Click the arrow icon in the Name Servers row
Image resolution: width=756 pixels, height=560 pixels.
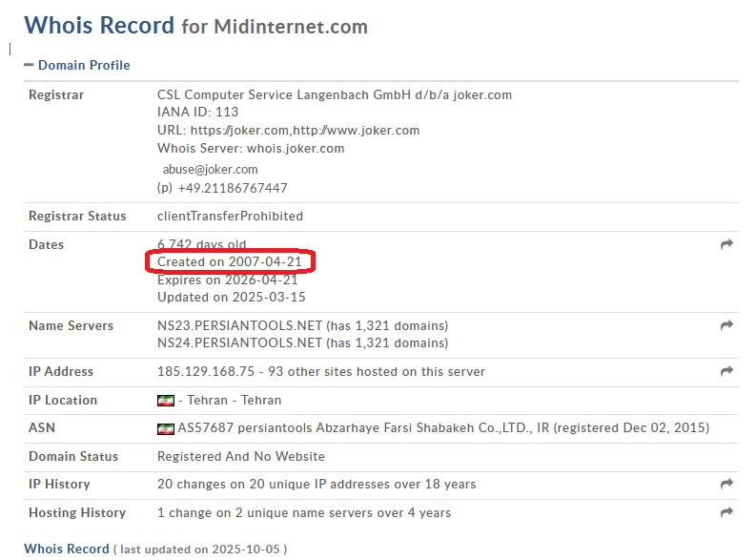point(726,326)
